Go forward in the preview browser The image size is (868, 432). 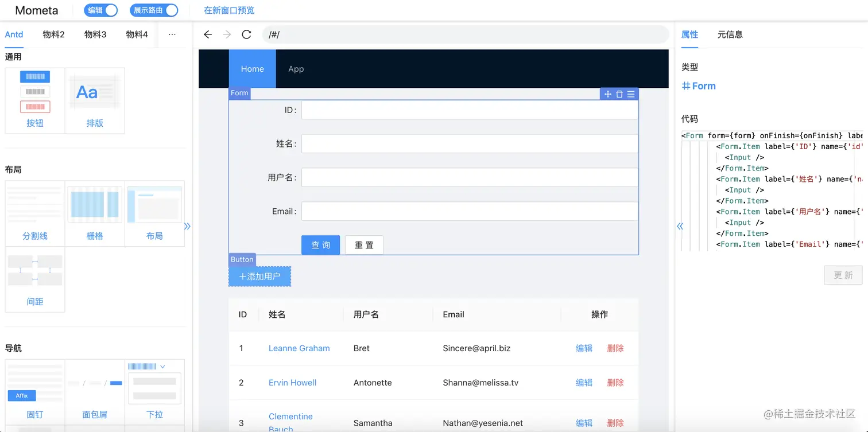(x=227, y=34)
